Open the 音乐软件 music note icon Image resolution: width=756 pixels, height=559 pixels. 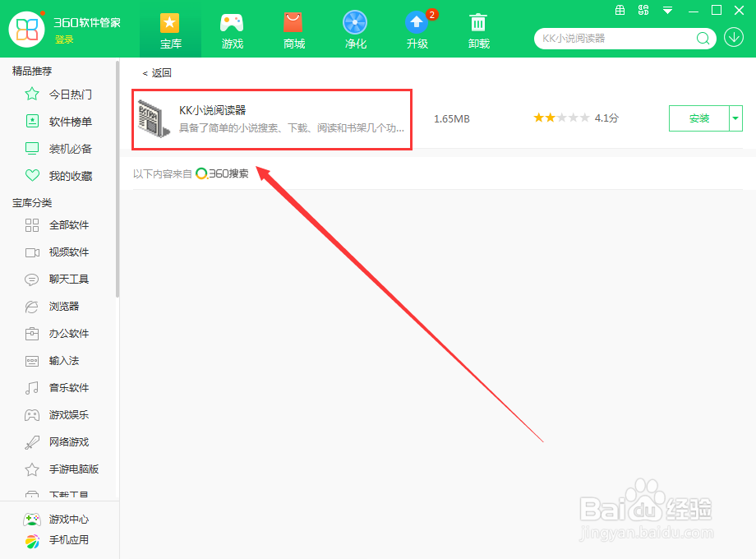click(x=32, y=388)
